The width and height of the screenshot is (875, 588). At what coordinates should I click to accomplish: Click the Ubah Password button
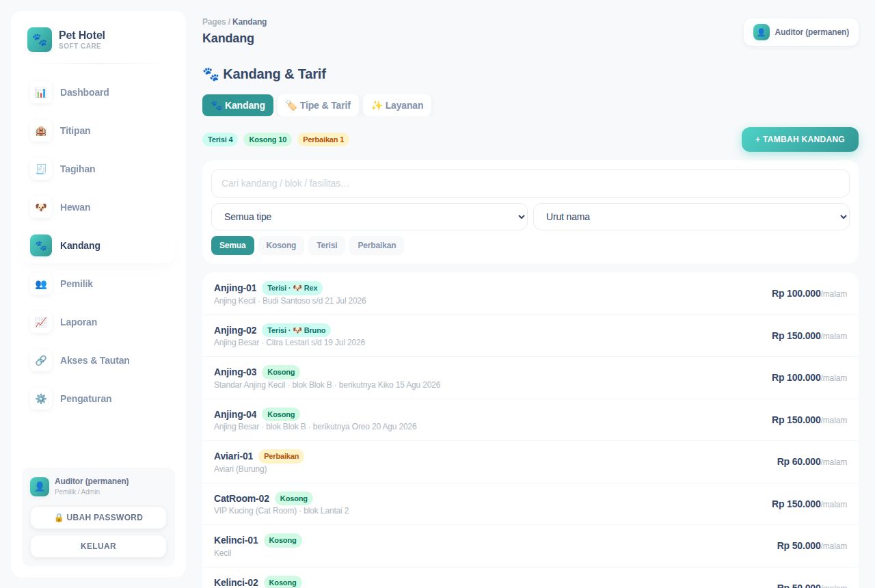pos(98,518)
